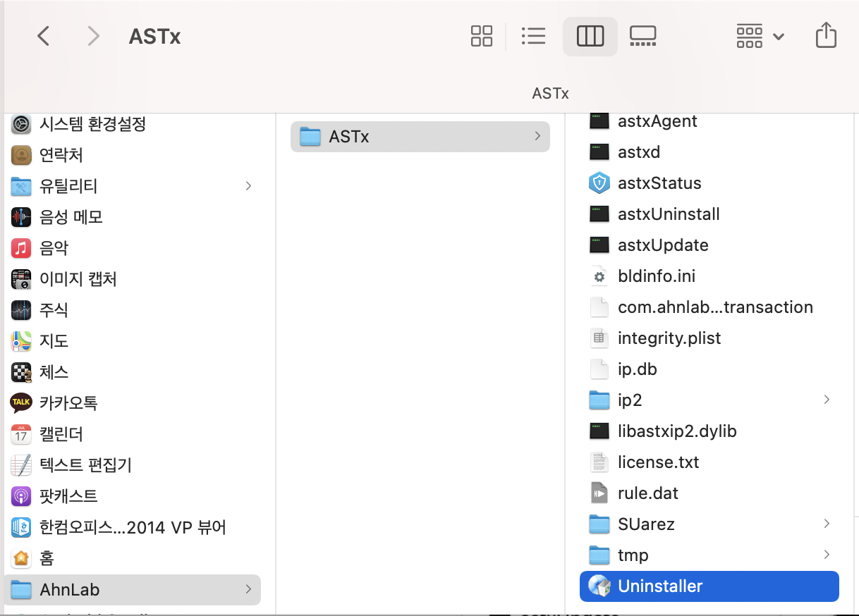Expand the ASTx folder chevron
The width and height of the screenshot is (859, 616).
click(x=537, y=136)
